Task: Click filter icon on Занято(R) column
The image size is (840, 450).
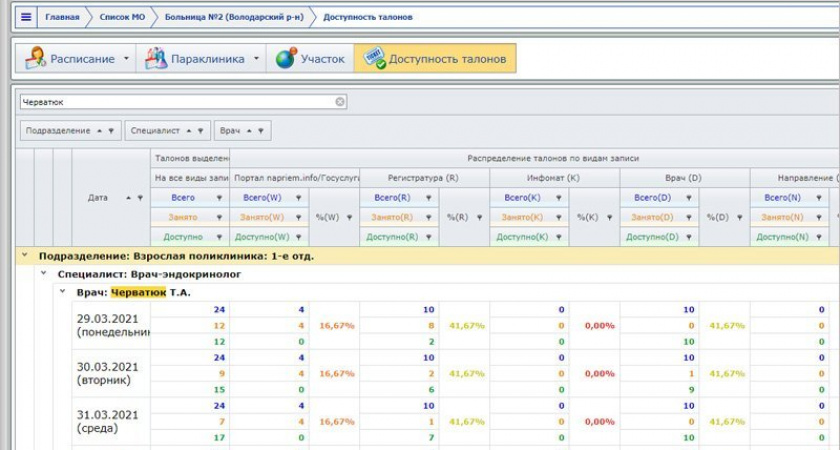Action: [429, 217]
